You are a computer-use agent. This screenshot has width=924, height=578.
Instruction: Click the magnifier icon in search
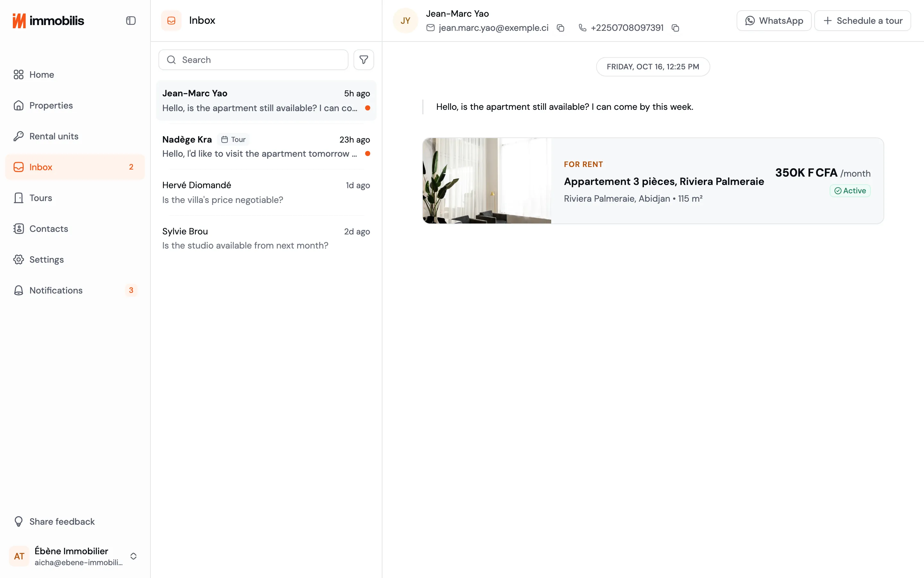point(171,60)
